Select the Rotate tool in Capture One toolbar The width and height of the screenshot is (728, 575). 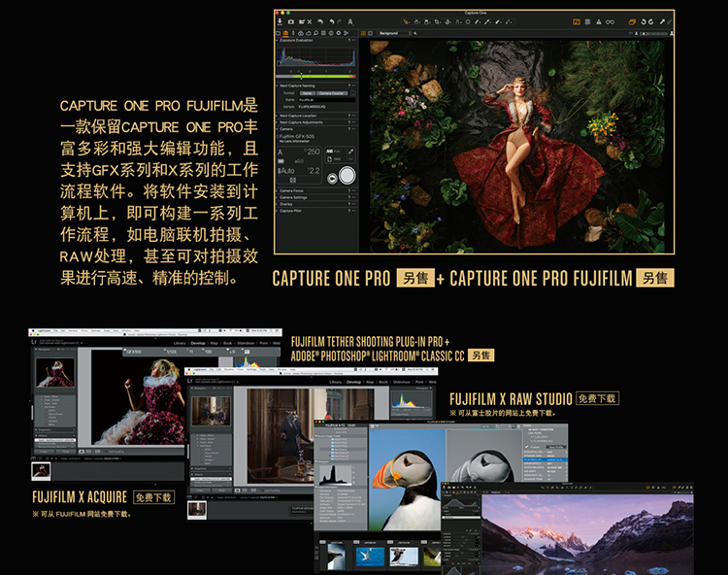pyautogui.click(x=447, y=21)
